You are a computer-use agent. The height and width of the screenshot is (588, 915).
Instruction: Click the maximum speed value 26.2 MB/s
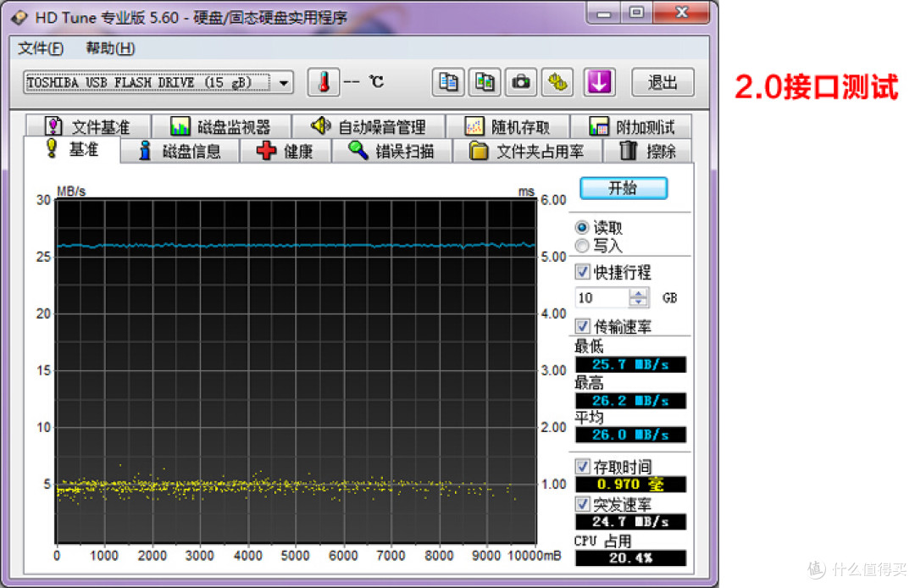click(630, 401)
